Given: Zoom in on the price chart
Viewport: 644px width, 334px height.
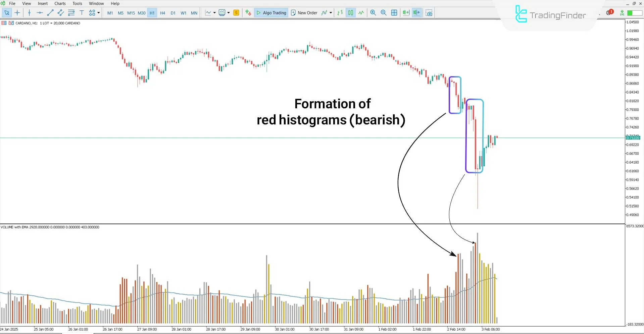Looking at the screenshot, I should click(x=373, y=13).
